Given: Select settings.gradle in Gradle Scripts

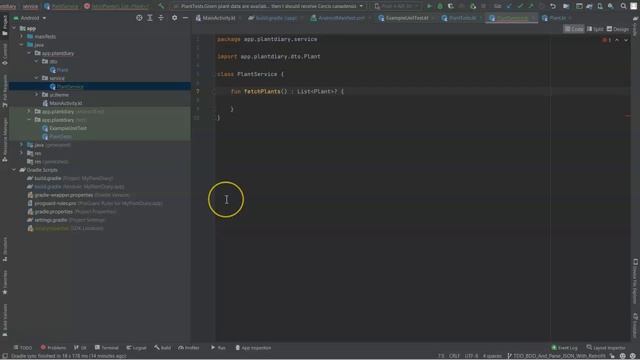Looking at the screenshot, I should pyautogui.click(x=66, y=220).
